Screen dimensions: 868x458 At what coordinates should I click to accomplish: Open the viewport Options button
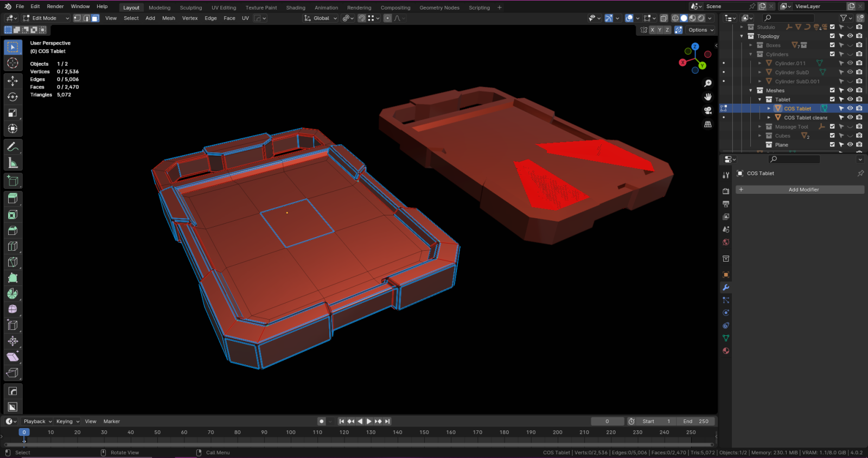701,30
